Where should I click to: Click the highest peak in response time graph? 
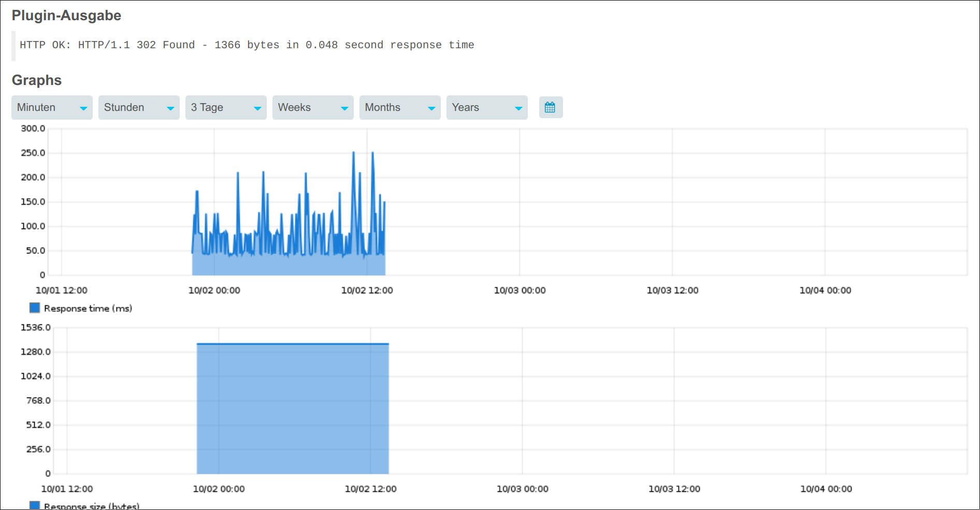pos(354,152)
